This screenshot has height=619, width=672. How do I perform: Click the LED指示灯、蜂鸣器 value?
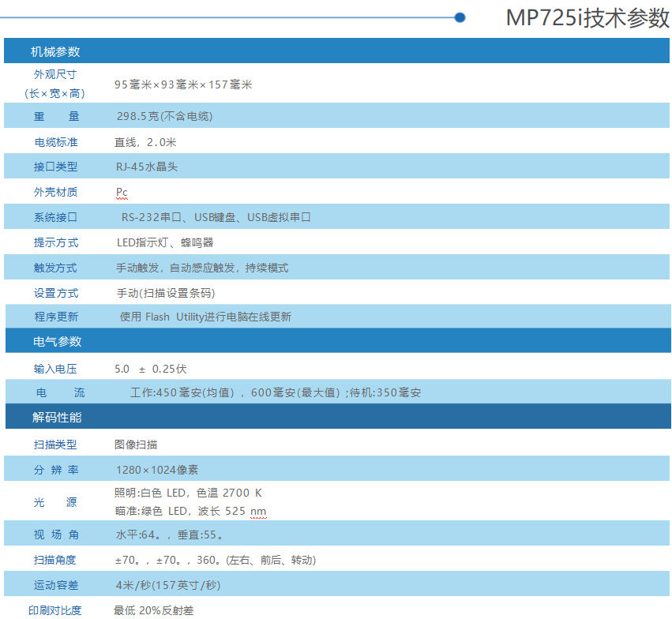click(165, 242)
